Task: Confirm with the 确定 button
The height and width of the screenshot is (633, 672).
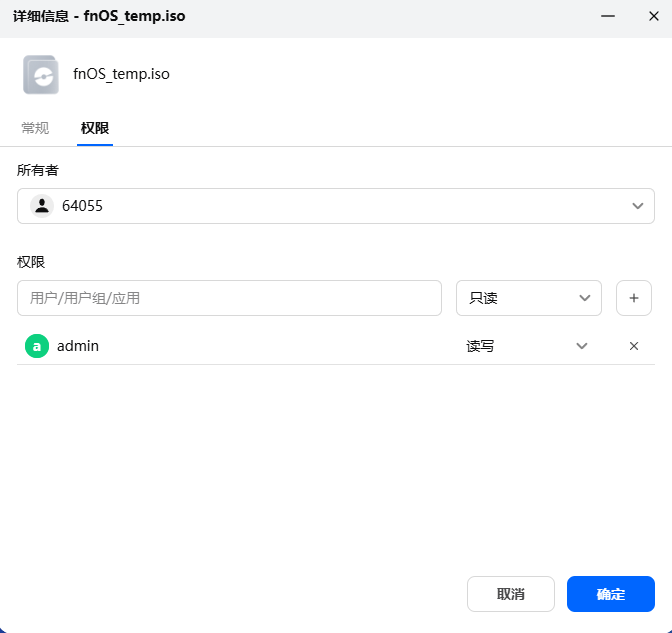Action: [x=610, y=594]
